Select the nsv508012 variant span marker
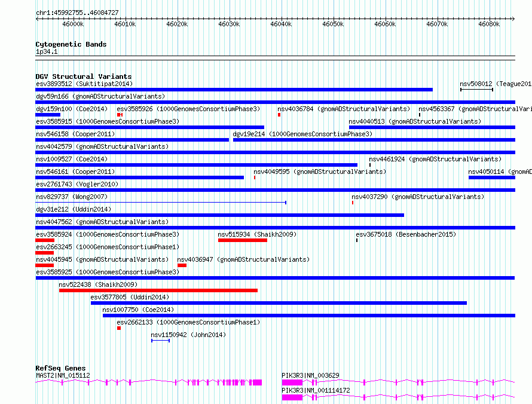Screen dimensions: 532x404 pos(476,90)
